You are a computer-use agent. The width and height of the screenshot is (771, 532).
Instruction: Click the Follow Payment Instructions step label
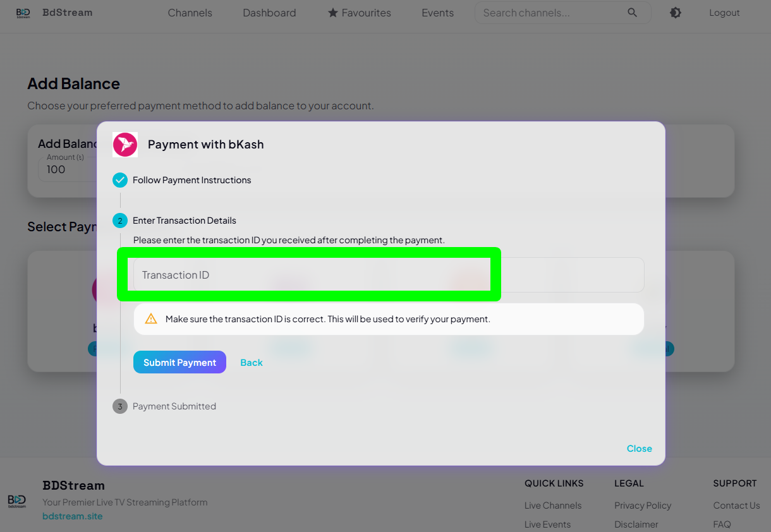(191, 180)
